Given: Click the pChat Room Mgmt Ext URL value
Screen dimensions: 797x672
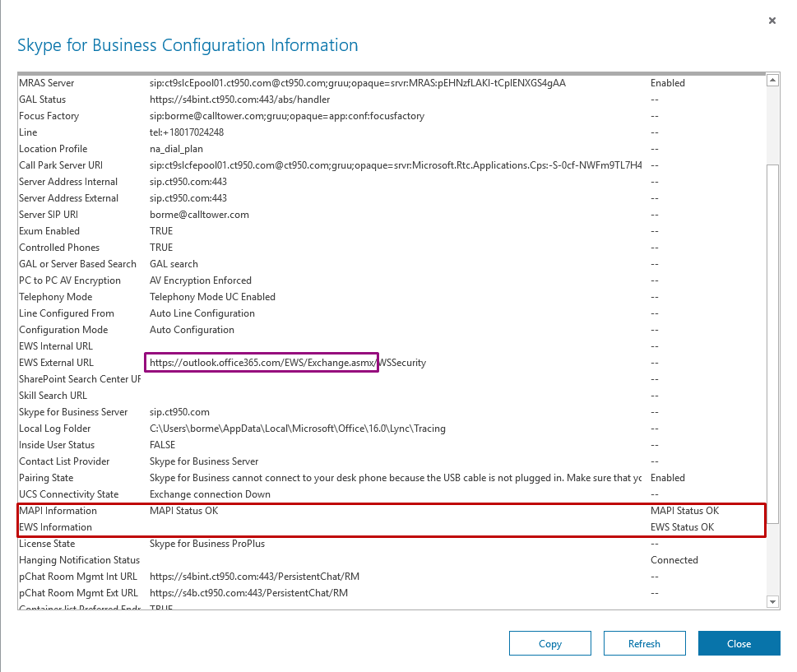Looking at the screenshot, I should pyautogui.click(x=248, y=593).
